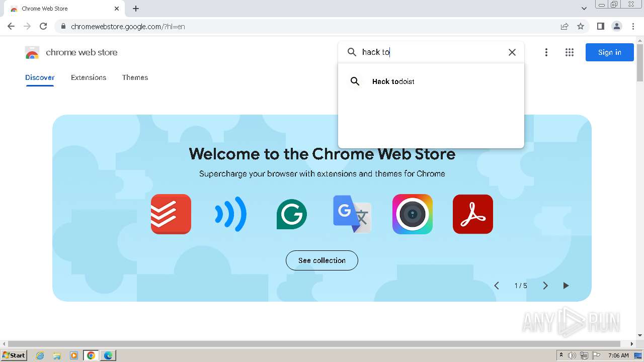
Task: Open the store's three-dot more options menu
Action: tap(546, 52)
